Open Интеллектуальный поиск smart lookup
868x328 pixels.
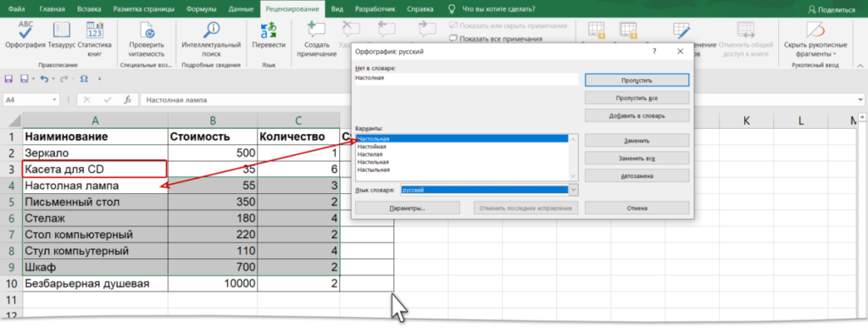(x=211, y=40)
